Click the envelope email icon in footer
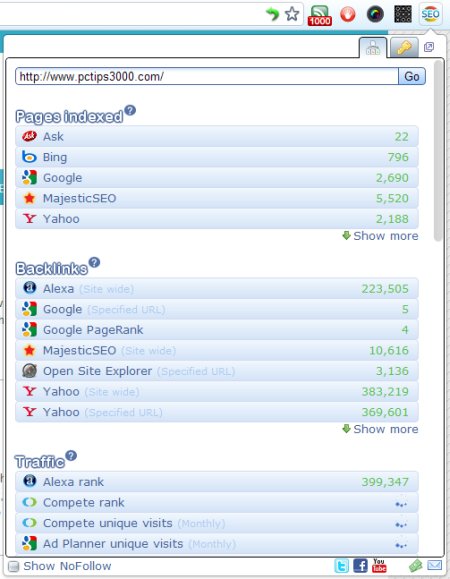Viewport: 450px width, 579px height. coord(434,565)
